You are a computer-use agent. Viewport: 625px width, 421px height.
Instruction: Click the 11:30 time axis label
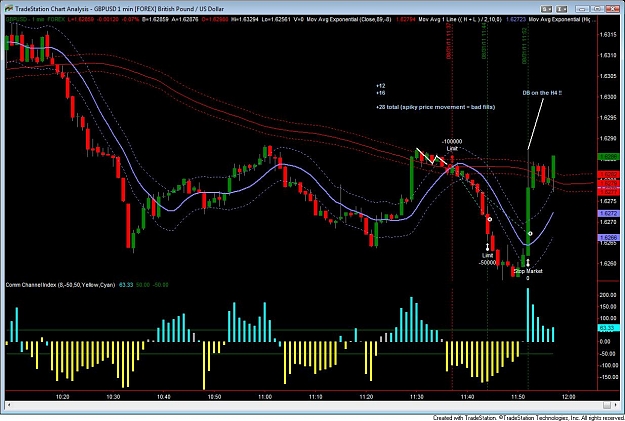pyautogui.click(x=417, y=397)
